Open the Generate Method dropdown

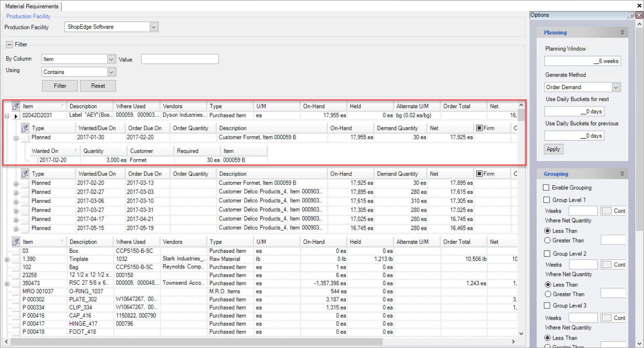coord(616,87)
